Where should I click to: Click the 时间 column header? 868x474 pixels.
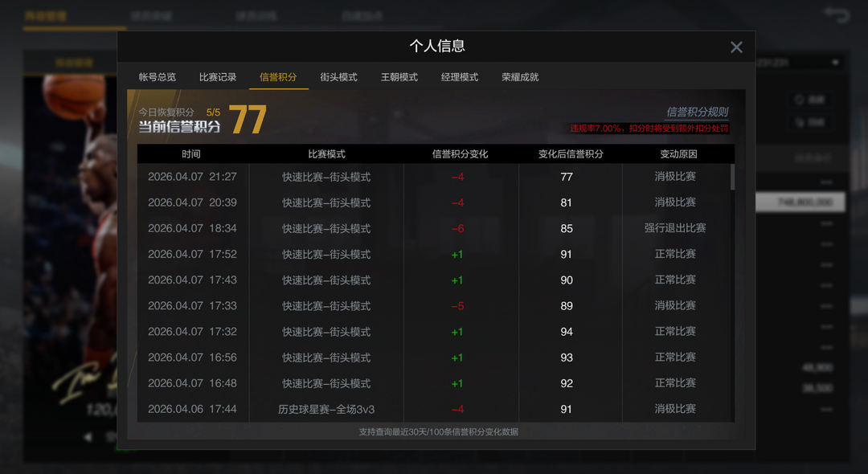tap(191, 154)
